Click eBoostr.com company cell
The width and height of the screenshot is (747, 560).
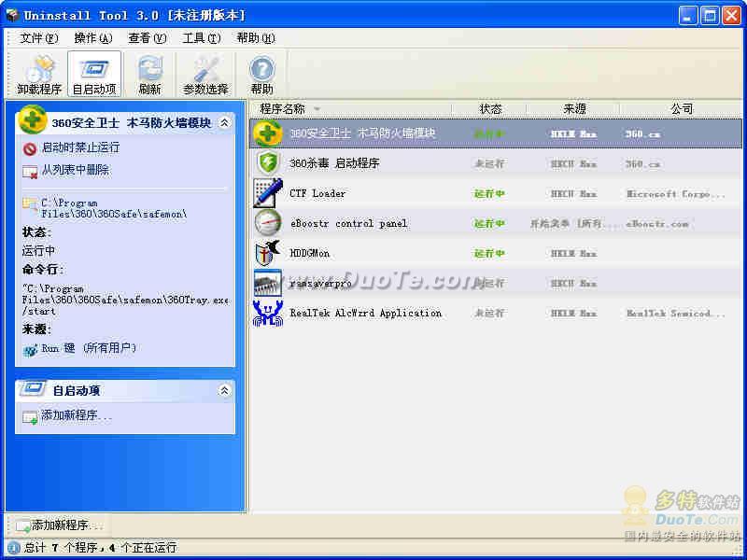pyautogui.click(x=657, y=224)
